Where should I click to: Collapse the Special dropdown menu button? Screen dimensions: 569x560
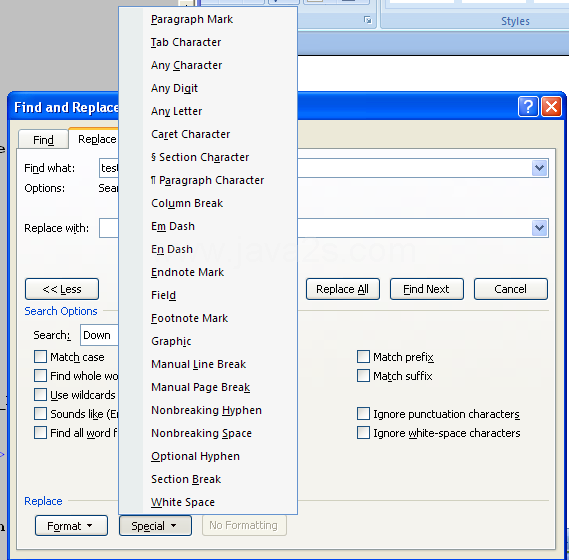155,526
